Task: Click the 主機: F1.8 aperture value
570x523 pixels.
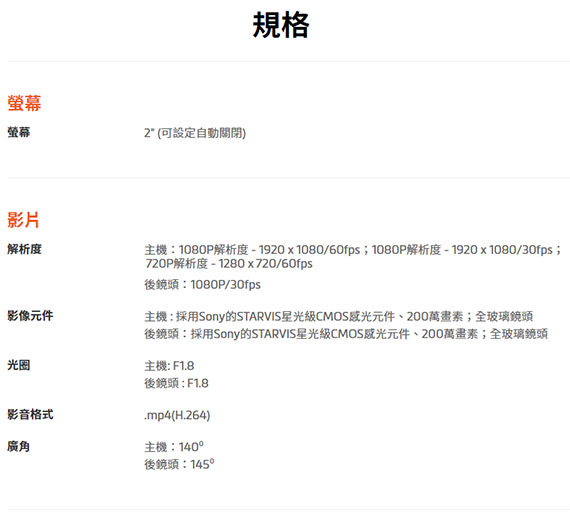Action: (x=169, y=366)
